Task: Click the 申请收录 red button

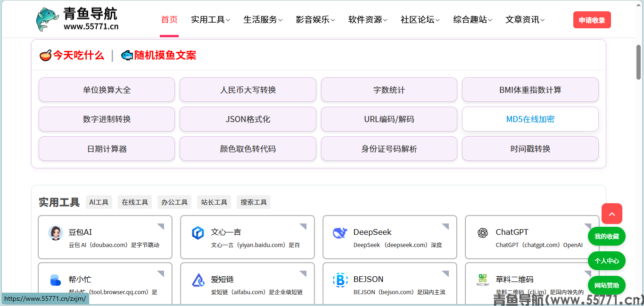Action: click(592, 20)
